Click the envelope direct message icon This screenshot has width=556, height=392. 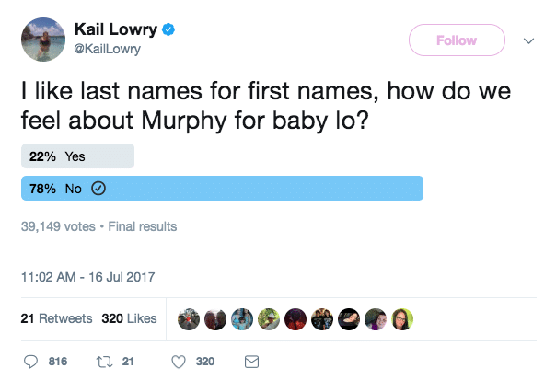[x=251, y=362]
